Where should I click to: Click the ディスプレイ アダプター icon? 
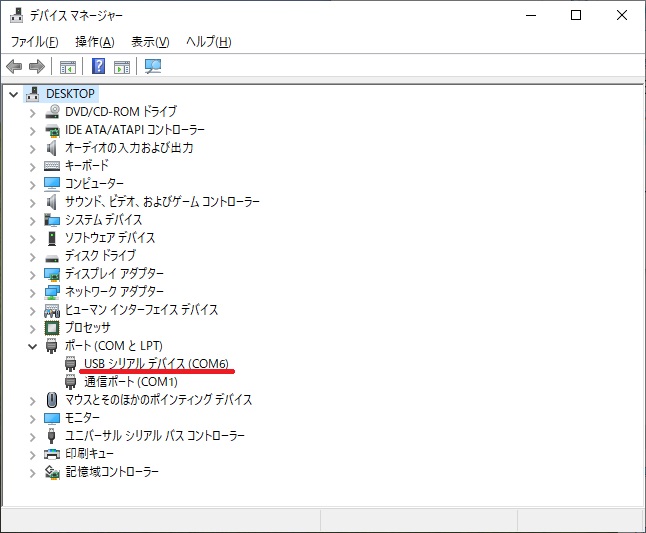tap(52, 274)
